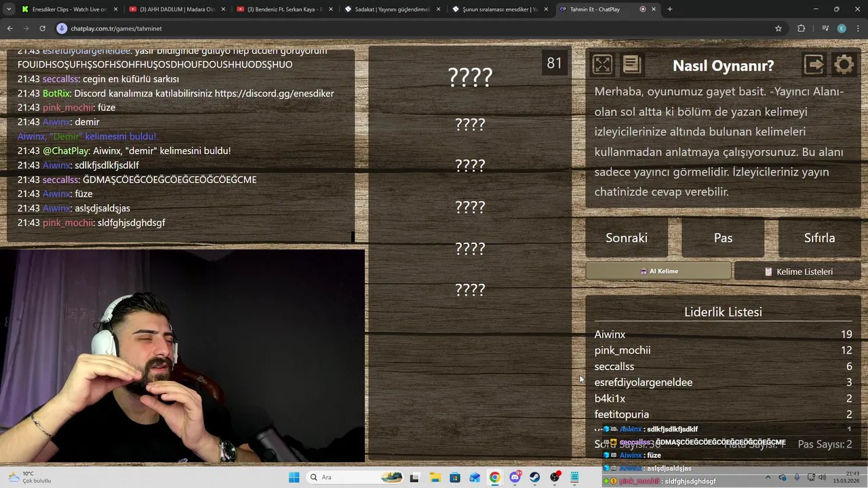This screenshot has height=488, width=868.
Task: Click esrefdiyolargeneldee in the leaderboard
Action: tap(644, 382)
